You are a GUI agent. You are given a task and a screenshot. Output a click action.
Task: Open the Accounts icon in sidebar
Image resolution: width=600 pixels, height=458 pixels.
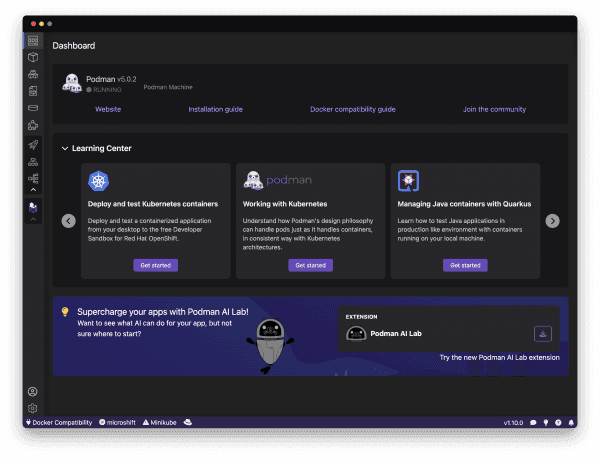pos(33,391)
